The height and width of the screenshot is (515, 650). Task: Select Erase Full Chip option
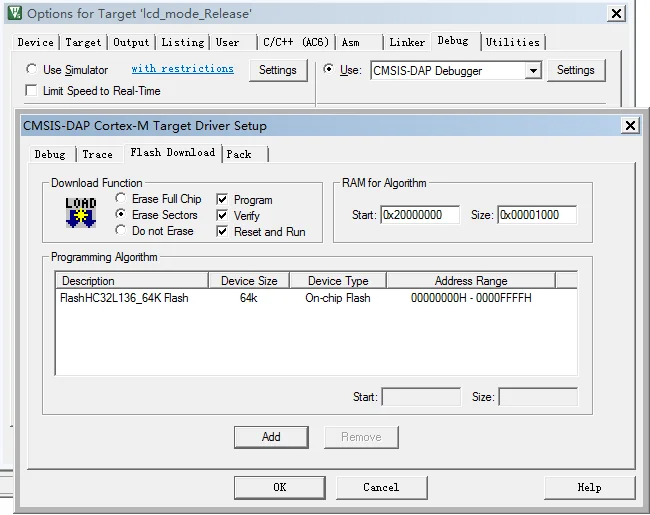pos(121,198)
